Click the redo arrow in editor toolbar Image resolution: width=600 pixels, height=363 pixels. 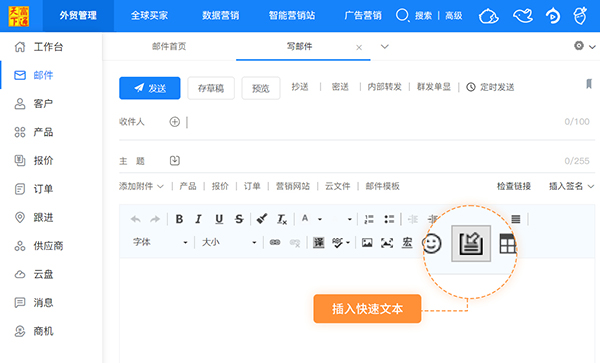point(155,219)
